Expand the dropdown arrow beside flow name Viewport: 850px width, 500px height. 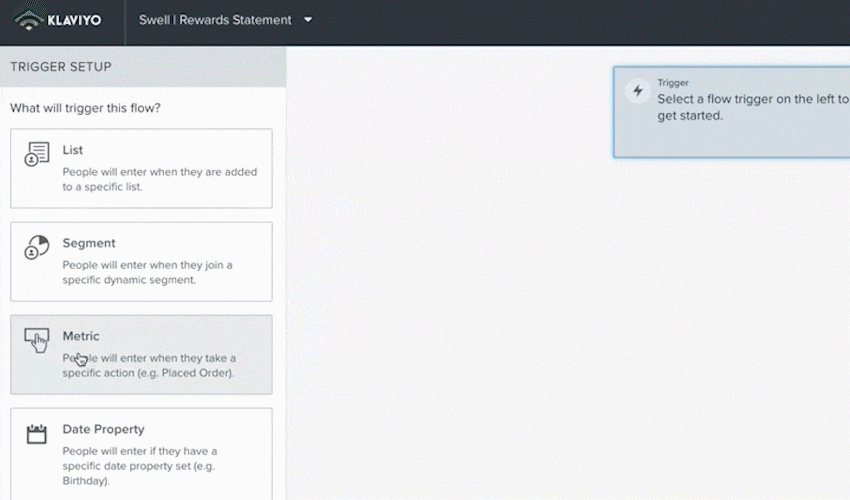[308, 20]
